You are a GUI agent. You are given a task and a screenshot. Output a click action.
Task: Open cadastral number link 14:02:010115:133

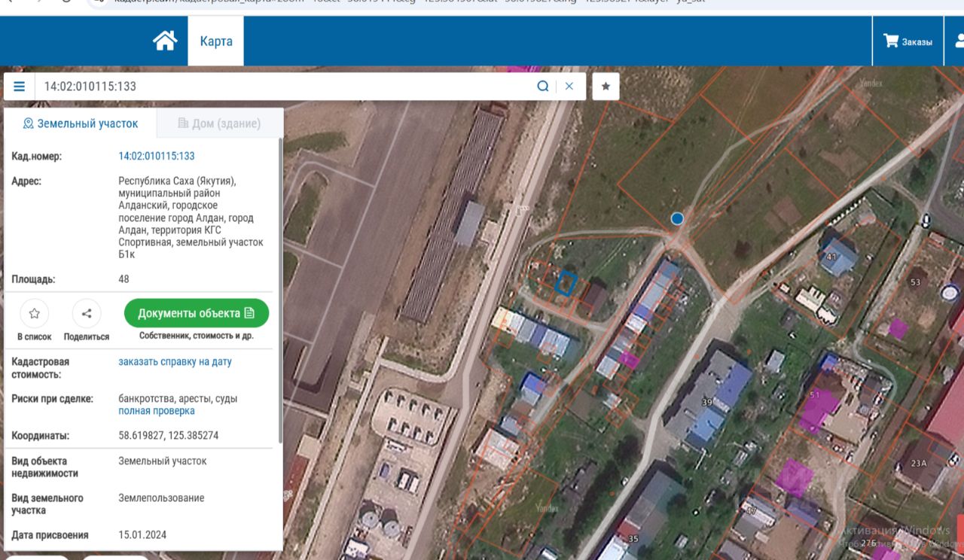click(x=157, y=157)
